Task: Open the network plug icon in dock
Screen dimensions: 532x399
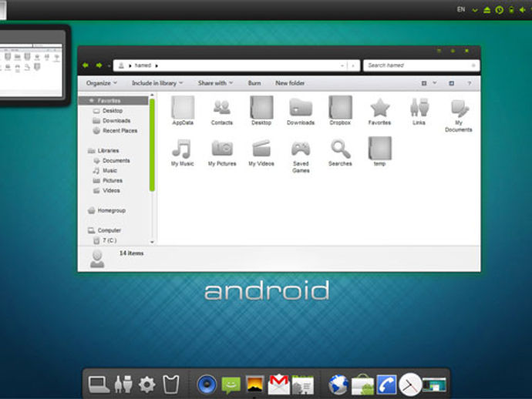Action: pos(123,385)
